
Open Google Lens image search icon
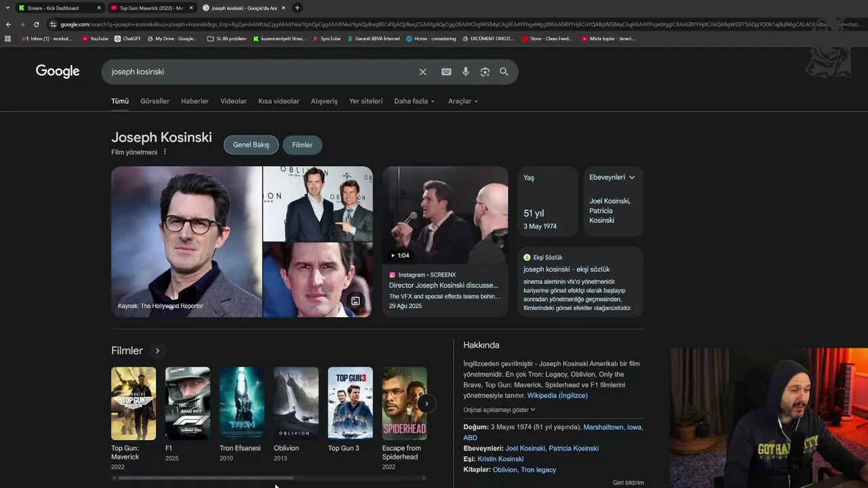point(485,72)
